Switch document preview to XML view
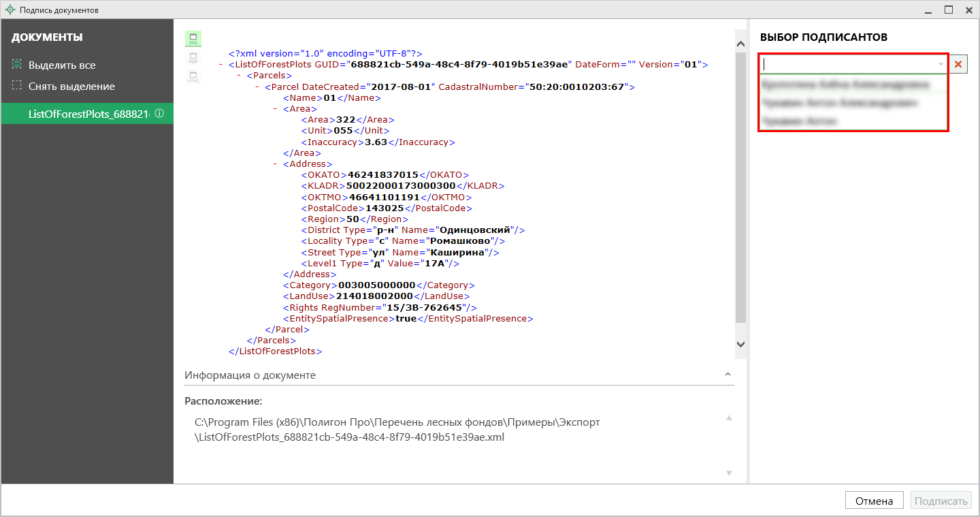The height and width of the screenshot is (517, 980). coord(193,39)
